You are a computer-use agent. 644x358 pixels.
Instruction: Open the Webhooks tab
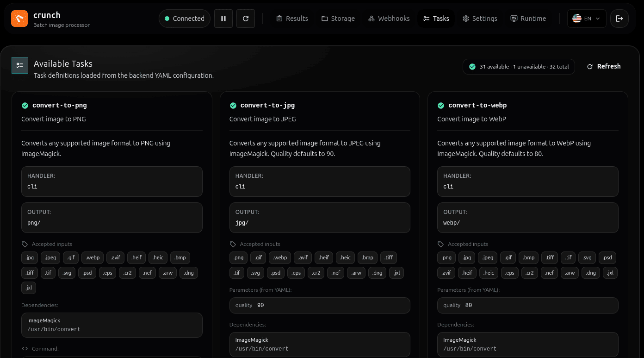[389, 19]
